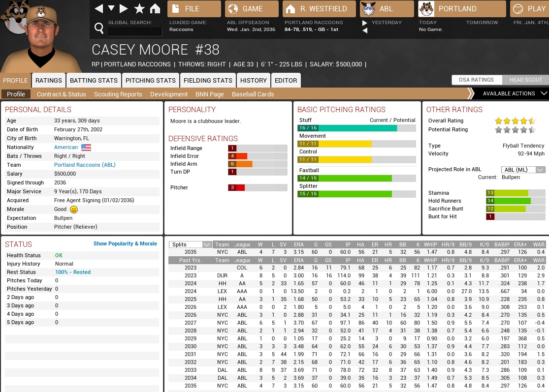This screenshot has width=549, height=392.
Task: Click Show Popularity & Morale link
Action: tap(125, 243)
